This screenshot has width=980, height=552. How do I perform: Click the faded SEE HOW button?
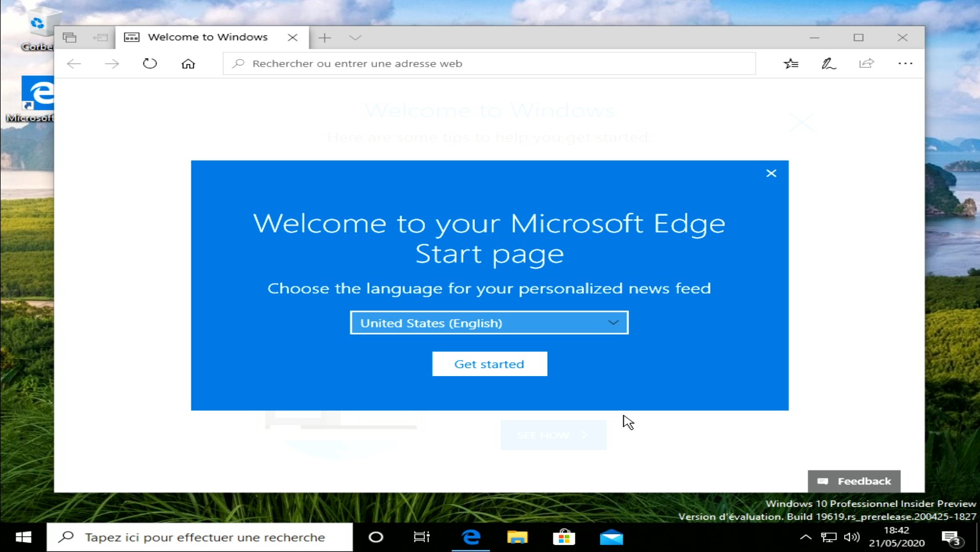(x=553, y=435)
